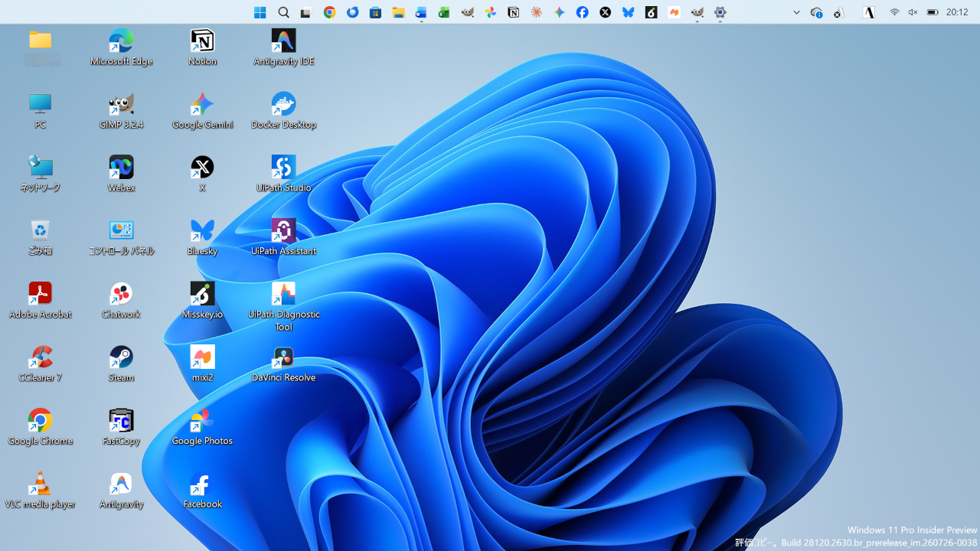
Task: Open Claude orange burst icon in taskbar
Action: point(536,12)
